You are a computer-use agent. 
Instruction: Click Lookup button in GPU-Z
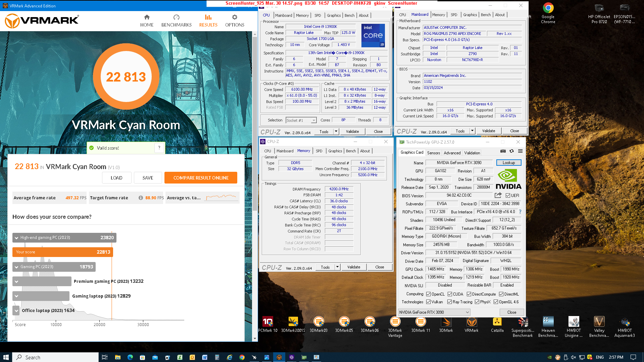click(x=508, y=162)
